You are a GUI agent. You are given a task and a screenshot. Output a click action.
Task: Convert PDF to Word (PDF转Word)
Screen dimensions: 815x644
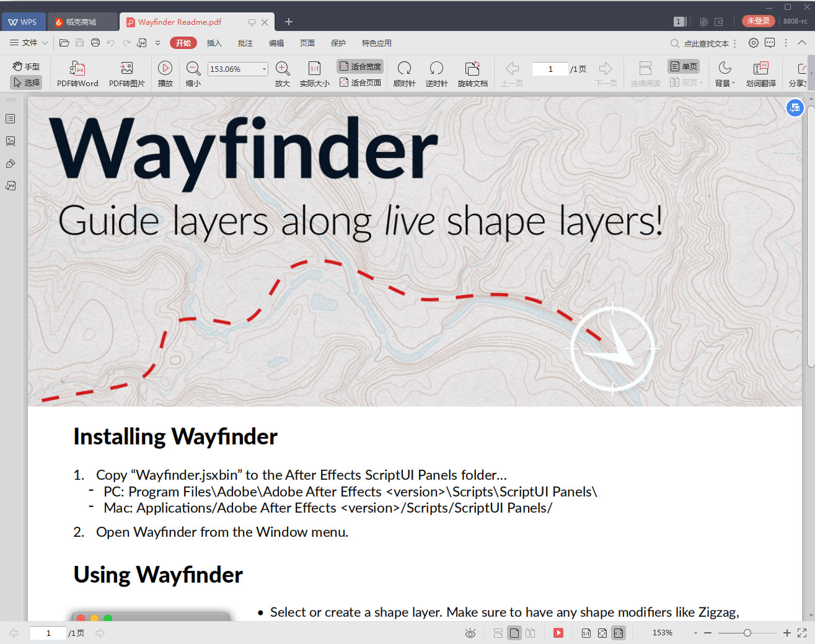77,74
